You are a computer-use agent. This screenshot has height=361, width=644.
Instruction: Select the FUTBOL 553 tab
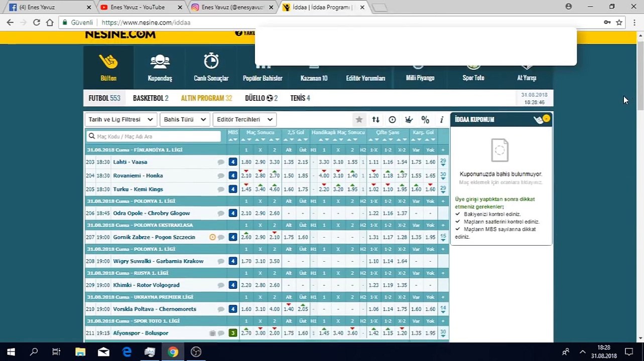pyautogui.click(x=104, y=98)
